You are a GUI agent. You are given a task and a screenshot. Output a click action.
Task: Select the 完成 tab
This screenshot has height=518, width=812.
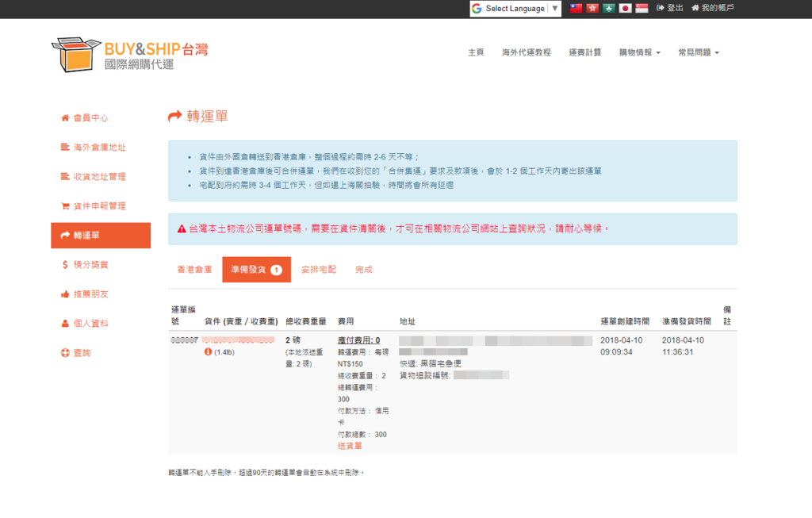pos(364,270)
